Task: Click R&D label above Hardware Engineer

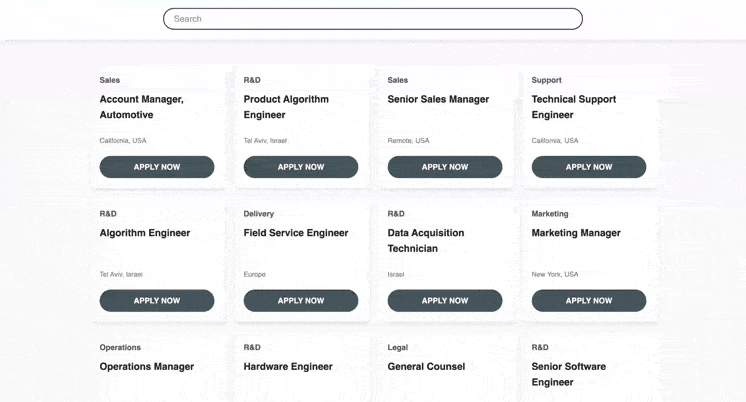Action: [x=252, y=347]
